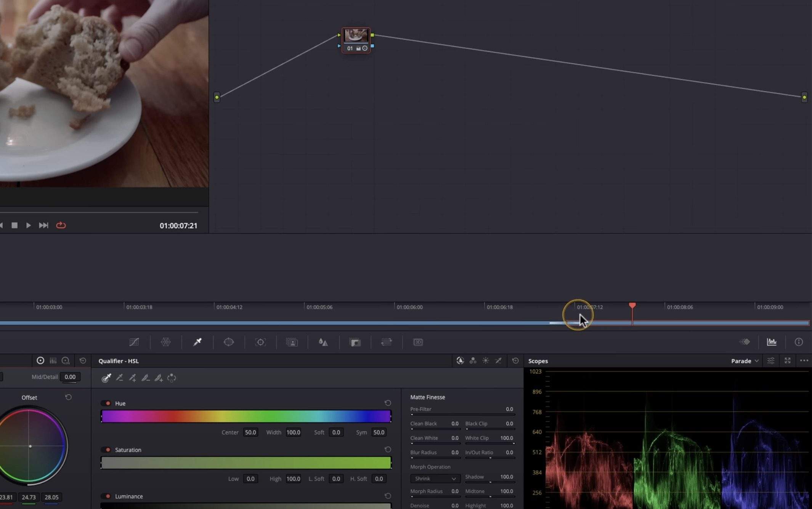This screenshot has height=509, width=812.
Task: Open the Key palette
Action: [355, 342]
